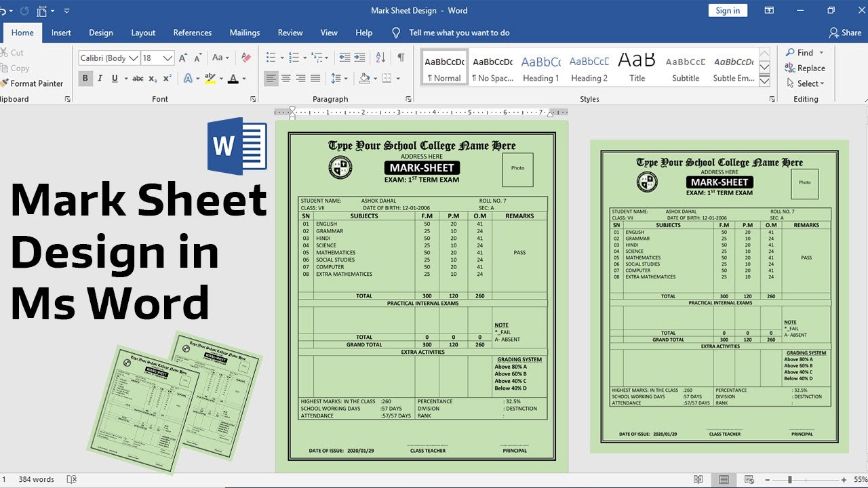The image size is (868, 488).
Task: Cut the selection to clipboard
Action: point(13,52)
